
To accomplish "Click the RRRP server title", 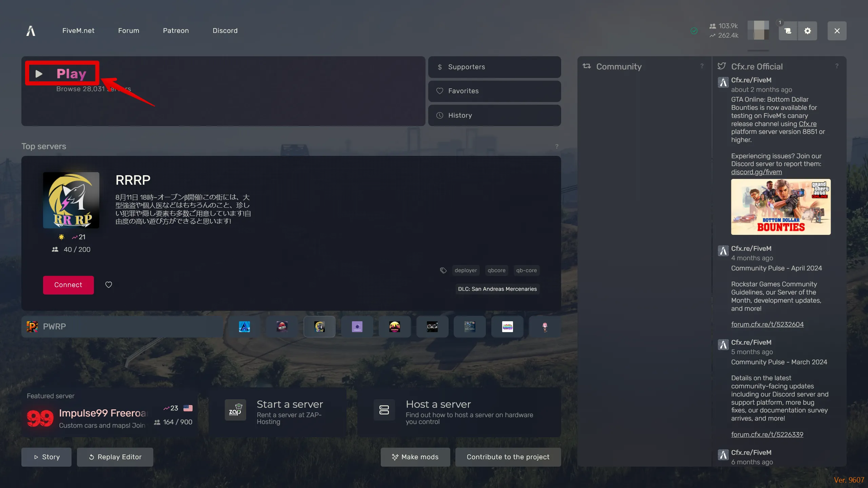I will 133,180.
